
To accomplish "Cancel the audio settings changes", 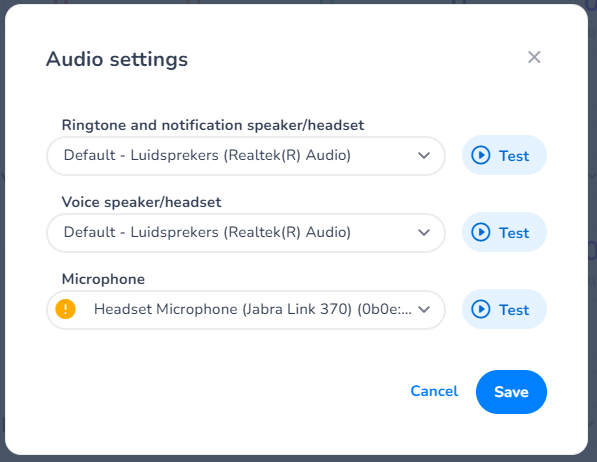I will pos(434,391).
